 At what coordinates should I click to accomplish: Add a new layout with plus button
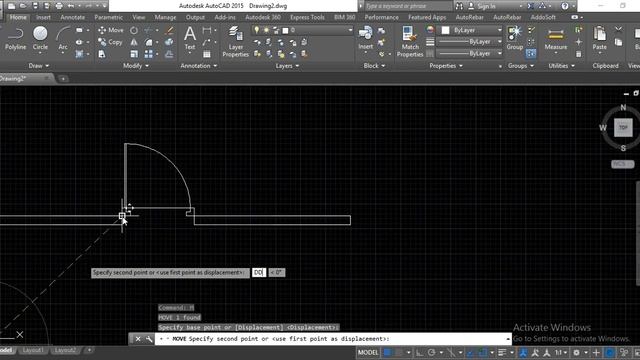pos(89,350)
